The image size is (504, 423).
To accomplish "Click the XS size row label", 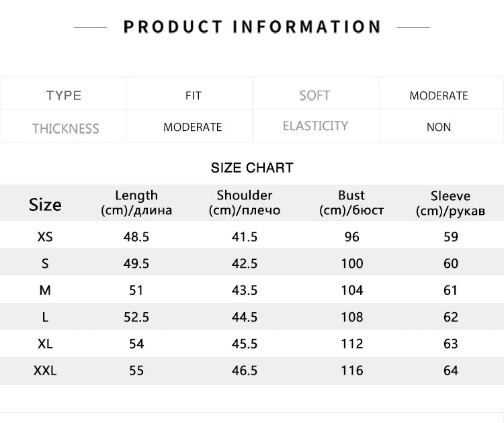I will click(45, 236).
